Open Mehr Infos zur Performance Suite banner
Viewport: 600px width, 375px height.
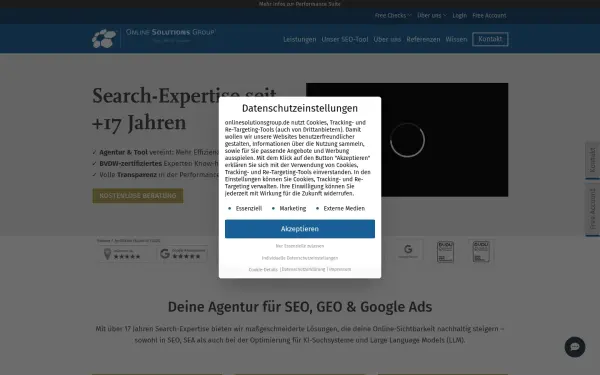coord(300,4)
